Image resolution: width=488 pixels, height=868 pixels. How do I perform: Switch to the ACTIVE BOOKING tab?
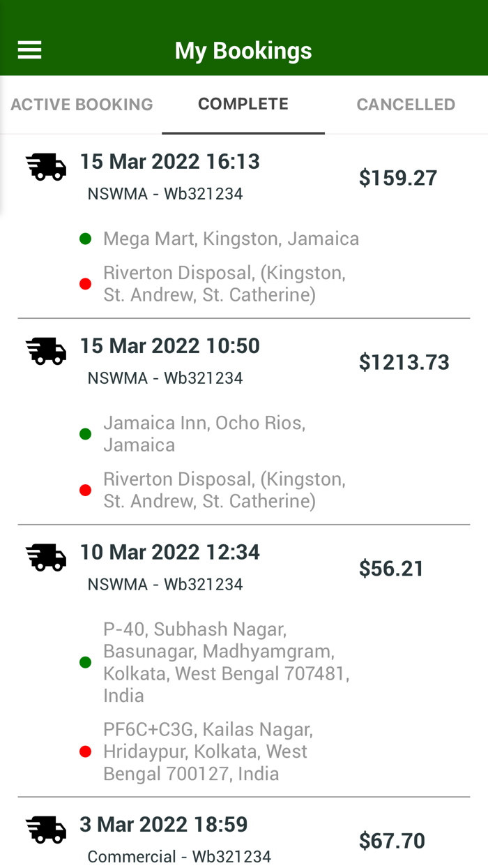coord(82,103)
